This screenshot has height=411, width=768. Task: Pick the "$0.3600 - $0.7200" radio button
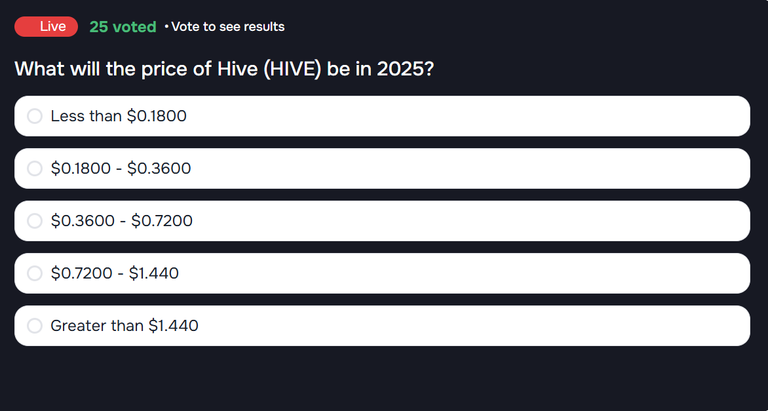coord(35,221)
